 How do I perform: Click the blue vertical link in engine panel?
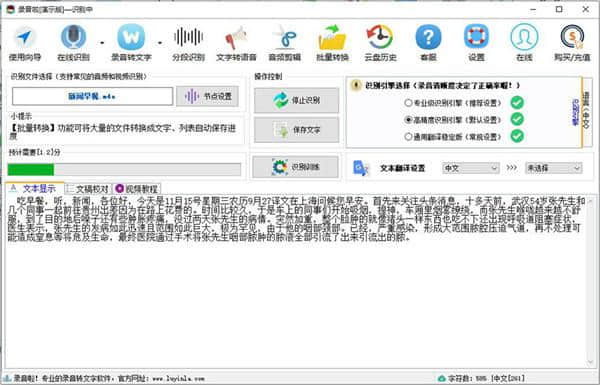tap(575, 113)
